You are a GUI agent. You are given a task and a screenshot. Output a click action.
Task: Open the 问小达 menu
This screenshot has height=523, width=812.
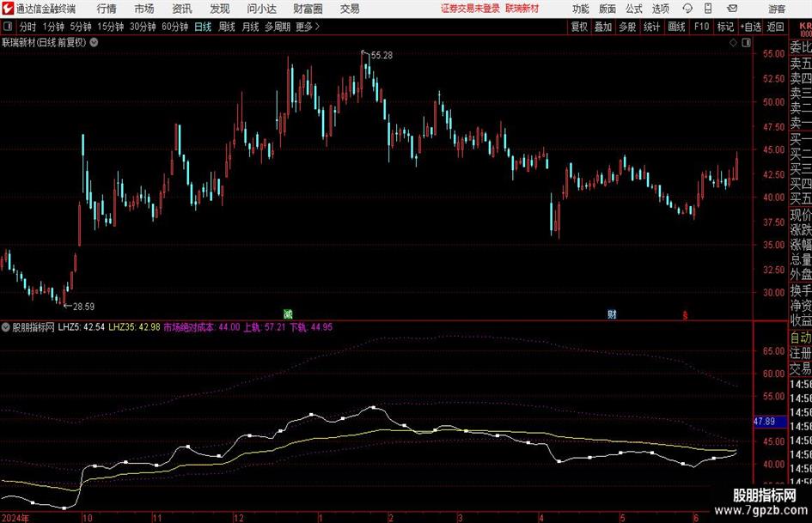pyautogui.click(x=261, y=9)
